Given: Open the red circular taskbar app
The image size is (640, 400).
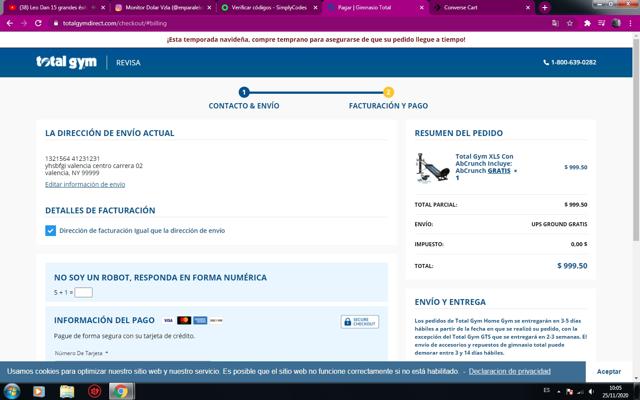Looking at the screenshot, I should tap(94, 392).
